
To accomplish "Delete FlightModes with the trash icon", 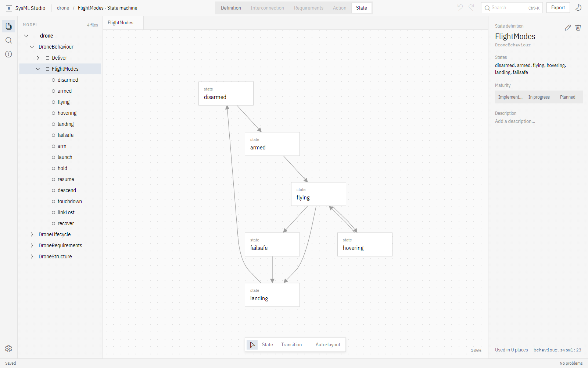I will click(x=578, y=28).
